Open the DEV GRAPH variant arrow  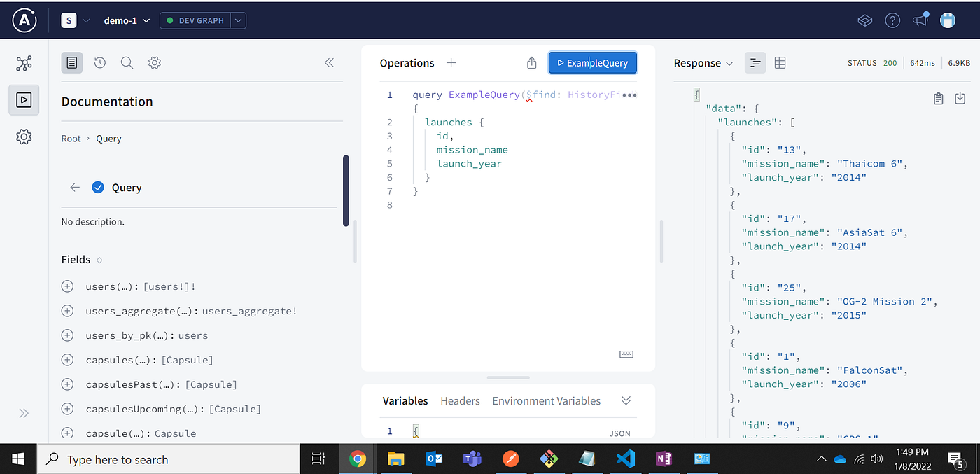click(239, 20)
